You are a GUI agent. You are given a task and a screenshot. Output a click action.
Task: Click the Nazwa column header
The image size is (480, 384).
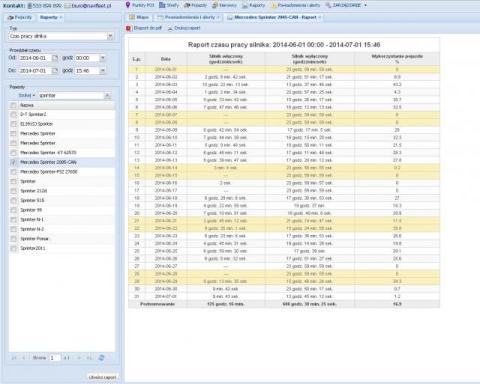click(66, 105)
